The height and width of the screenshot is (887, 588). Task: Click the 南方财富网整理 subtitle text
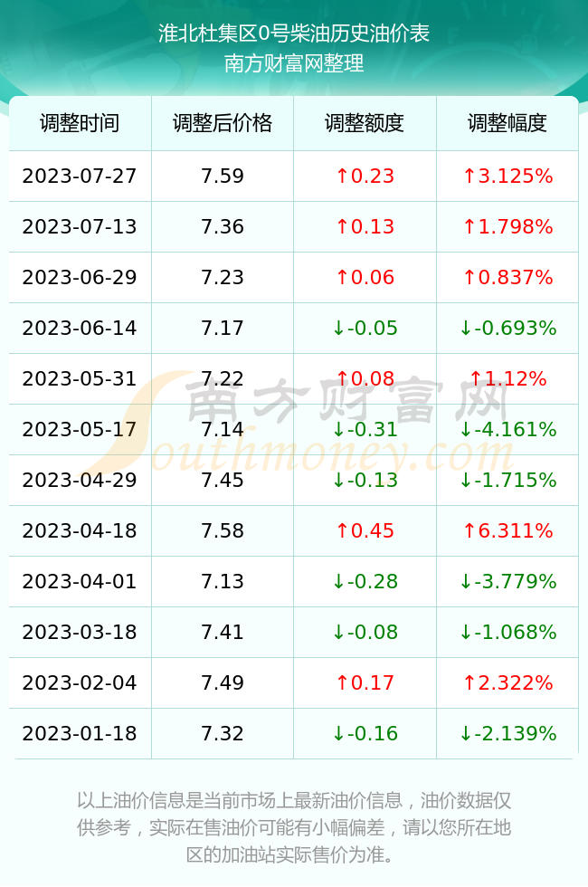pyautogui.click(x=294, y=62)
